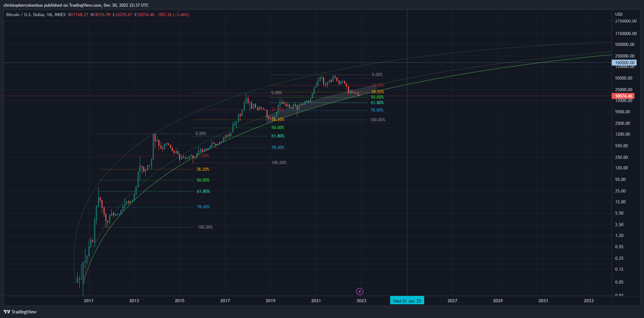Click the low value L16270.67
The width and height of the screenshot is (644, 318).
coord(123,15)
